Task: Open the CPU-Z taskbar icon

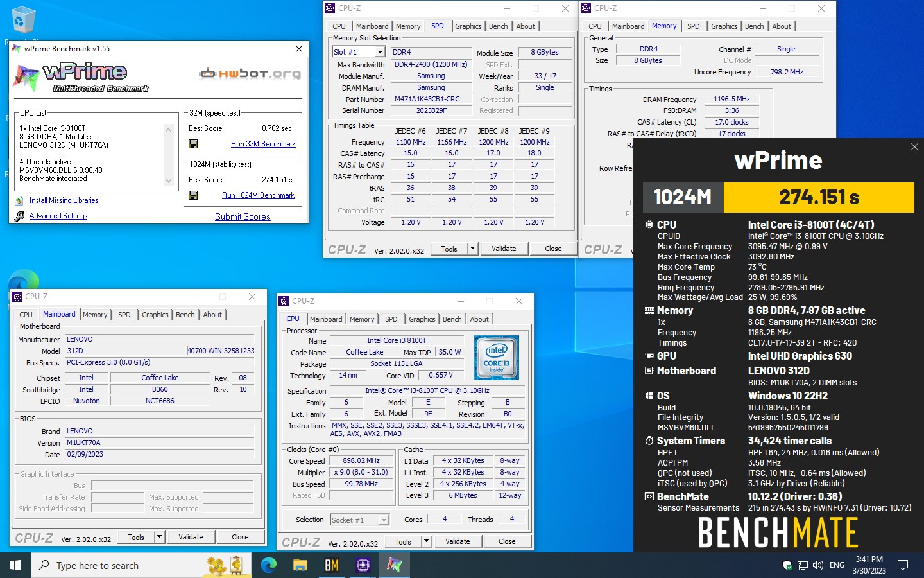Action: coord(363,565)
